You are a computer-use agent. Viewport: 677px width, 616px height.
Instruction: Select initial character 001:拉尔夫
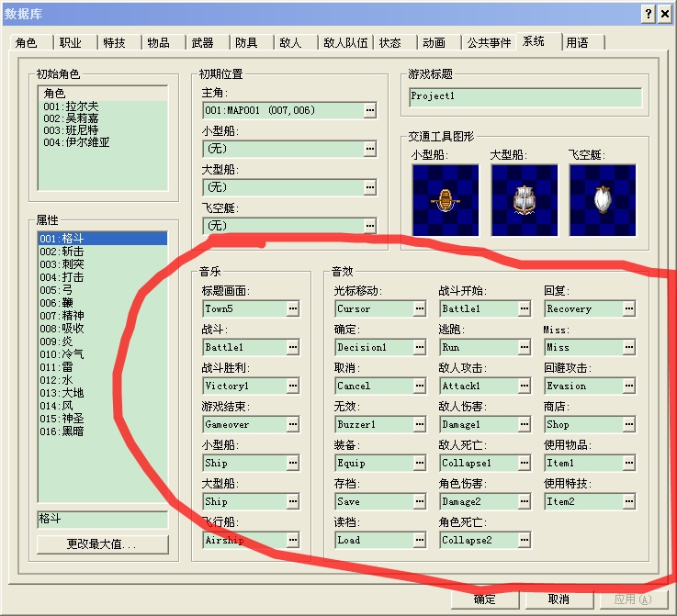pyautogui.click(x=103, y=106)
